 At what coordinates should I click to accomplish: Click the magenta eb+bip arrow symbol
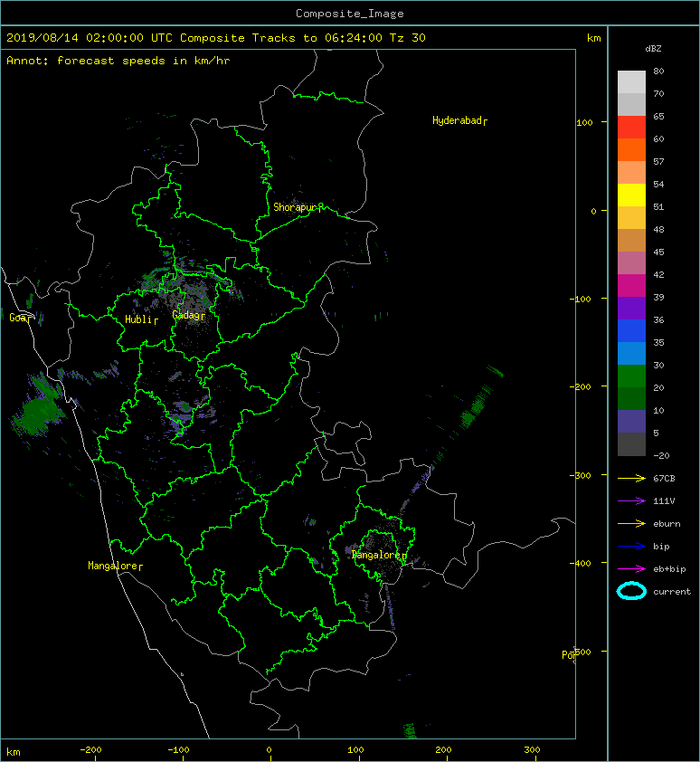click(x=631, y=568)
